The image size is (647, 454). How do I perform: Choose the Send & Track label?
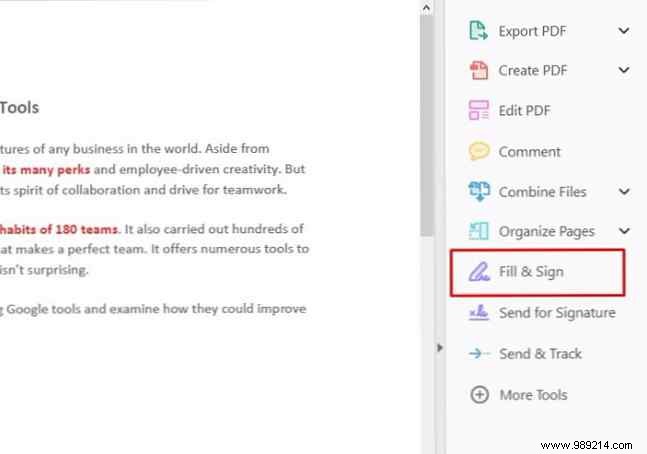pos(540,354)
